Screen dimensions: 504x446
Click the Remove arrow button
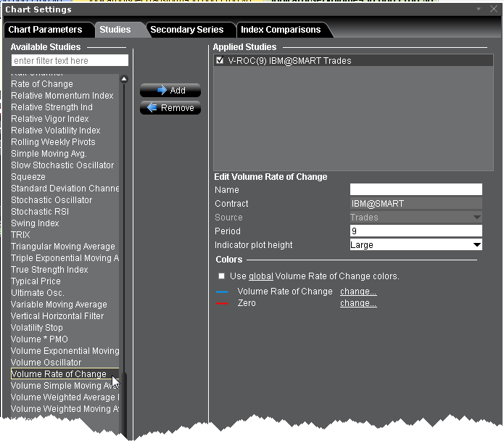coord(170,108)
